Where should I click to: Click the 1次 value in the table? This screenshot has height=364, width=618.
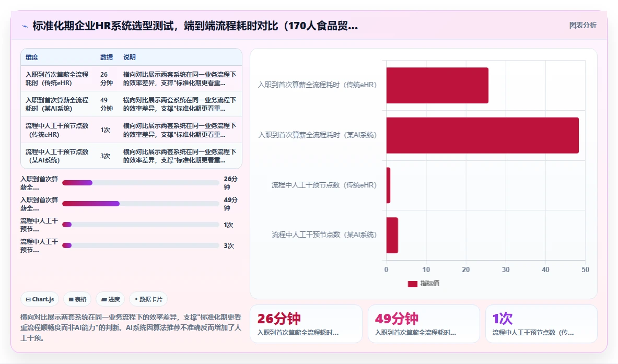coord(105,130)
